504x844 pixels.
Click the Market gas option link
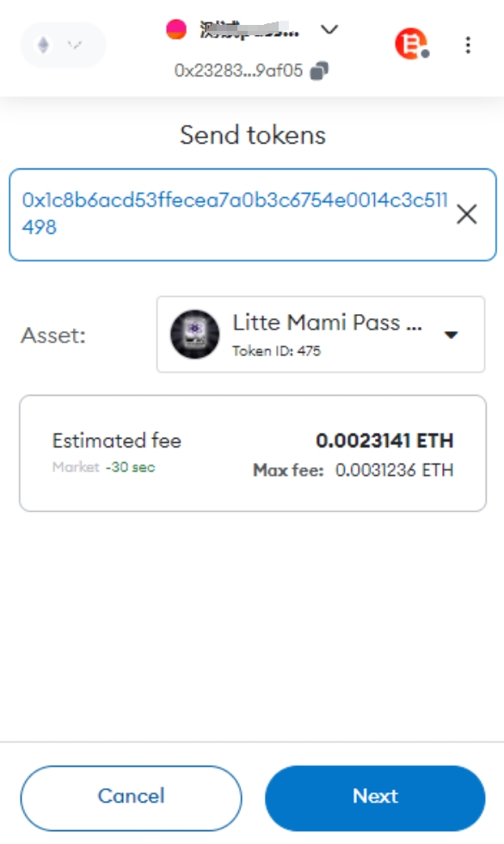coord(76,466)
